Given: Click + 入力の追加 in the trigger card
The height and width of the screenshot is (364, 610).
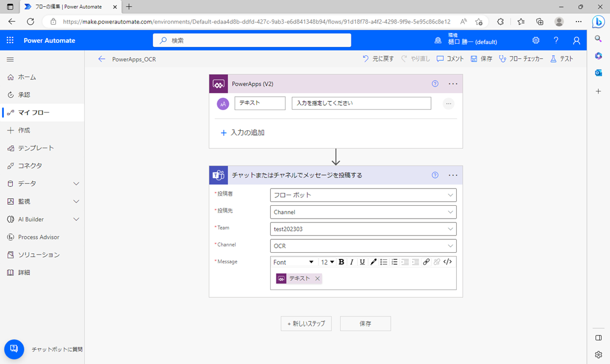Looking at the screenshot, I should (x=243, y=133).
